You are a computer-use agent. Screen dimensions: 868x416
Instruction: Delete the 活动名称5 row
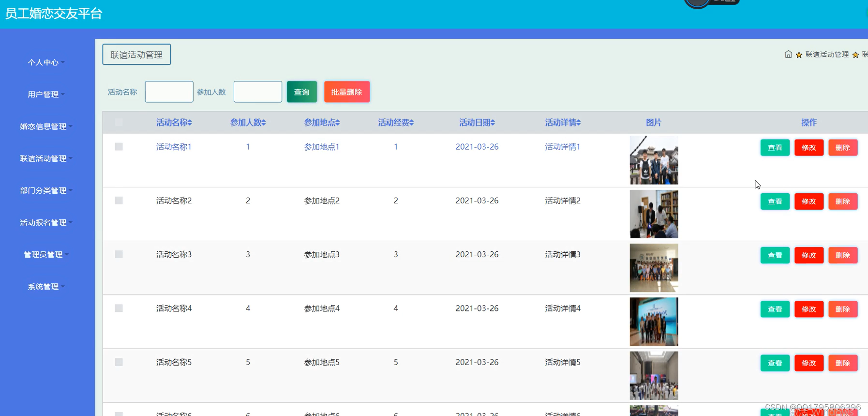pos(843,363)
